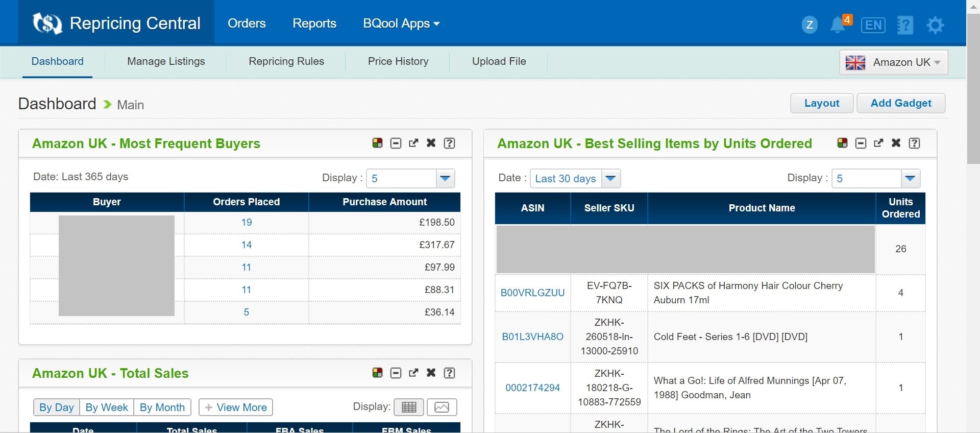Go to the Reports menu

314,23
